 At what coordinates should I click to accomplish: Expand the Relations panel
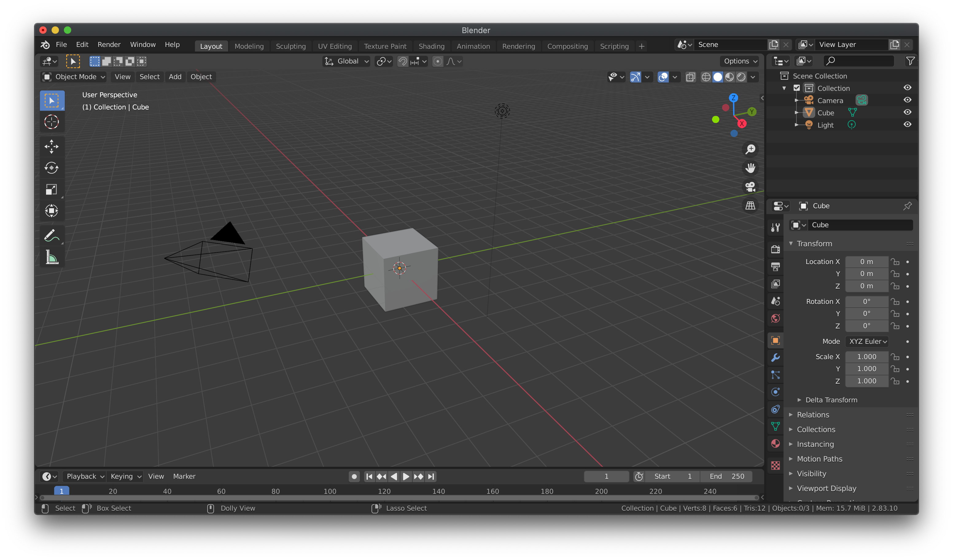(813, 415)
